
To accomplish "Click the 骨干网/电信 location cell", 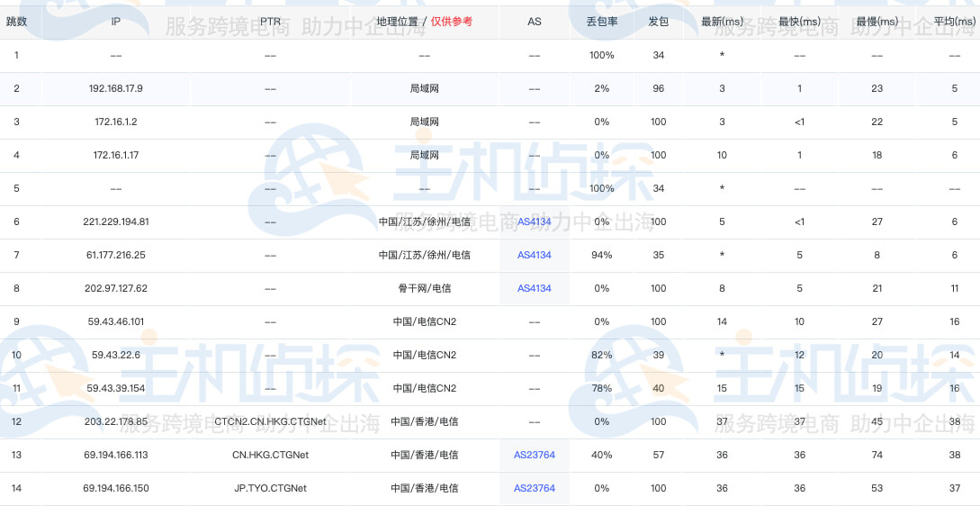I will click(x=424, y=288).
